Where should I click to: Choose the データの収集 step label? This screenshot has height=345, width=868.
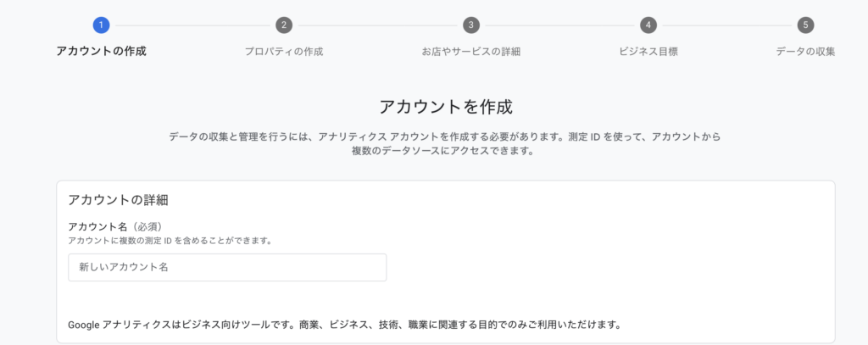click(805, 52)
